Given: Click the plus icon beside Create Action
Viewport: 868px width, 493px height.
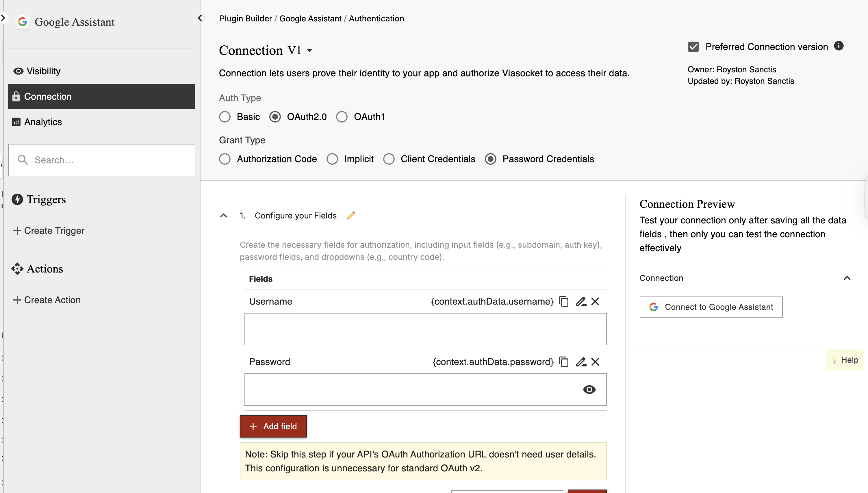Looking at the screenshot, I should pyautogui.click(x=17, y=300).
